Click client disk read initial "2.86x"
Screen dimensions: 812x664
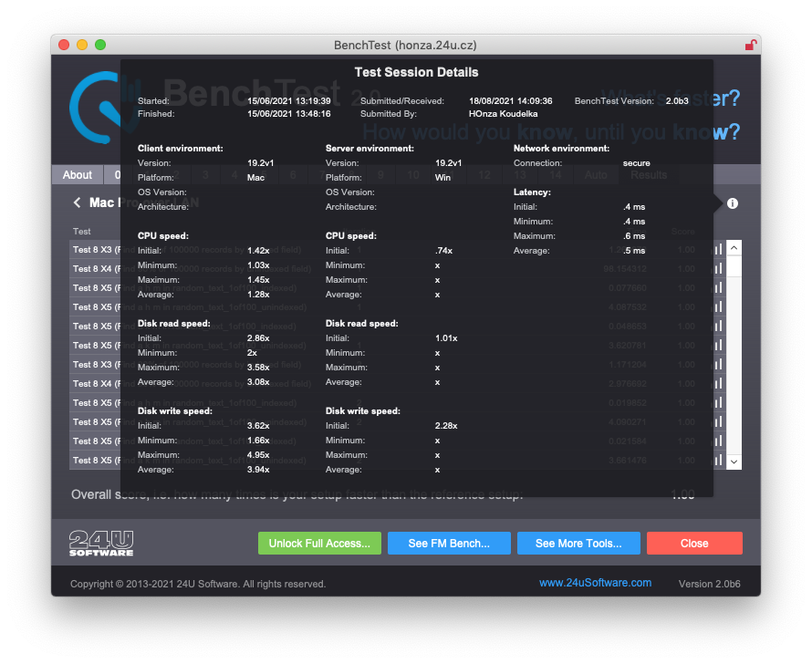[x=258, y=338]
